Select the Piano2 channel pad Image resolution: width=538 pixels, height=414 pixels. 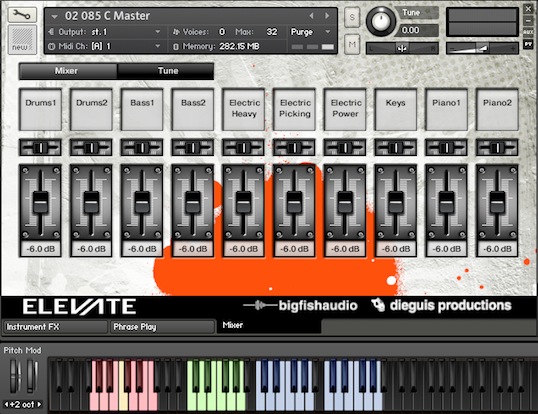497,109
